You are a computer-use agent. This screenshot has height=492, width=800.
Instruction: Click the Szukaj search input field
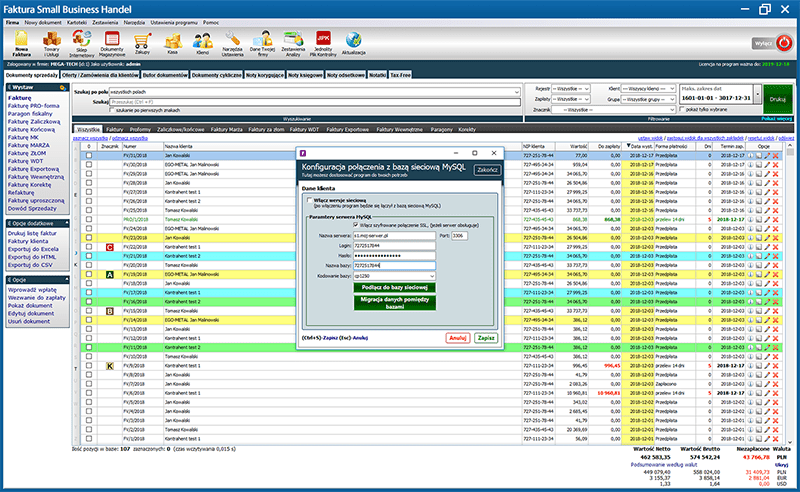click(x=315, y=102)
